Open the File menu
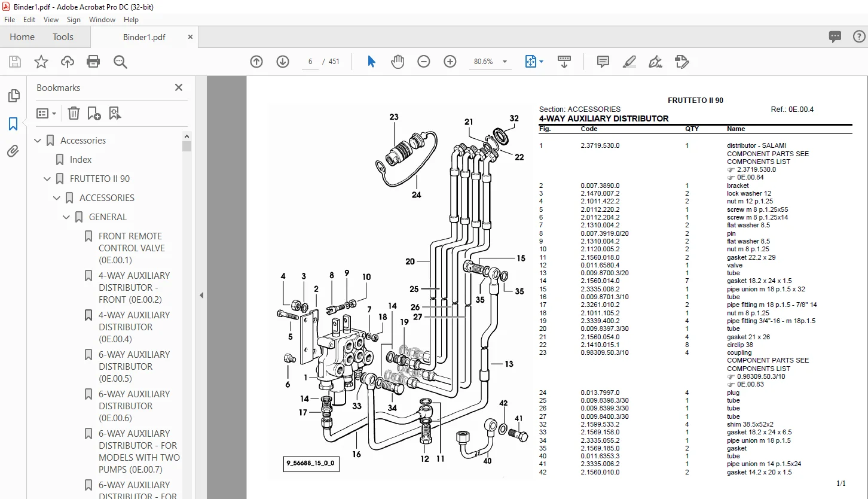The width and height of the screenshot is (868, 499). pos(10,20)
